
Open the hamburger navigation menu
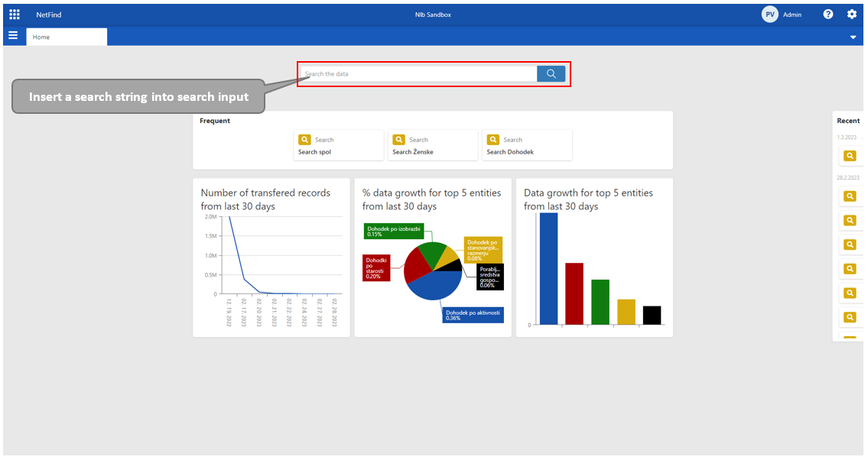tap(13, 36)
